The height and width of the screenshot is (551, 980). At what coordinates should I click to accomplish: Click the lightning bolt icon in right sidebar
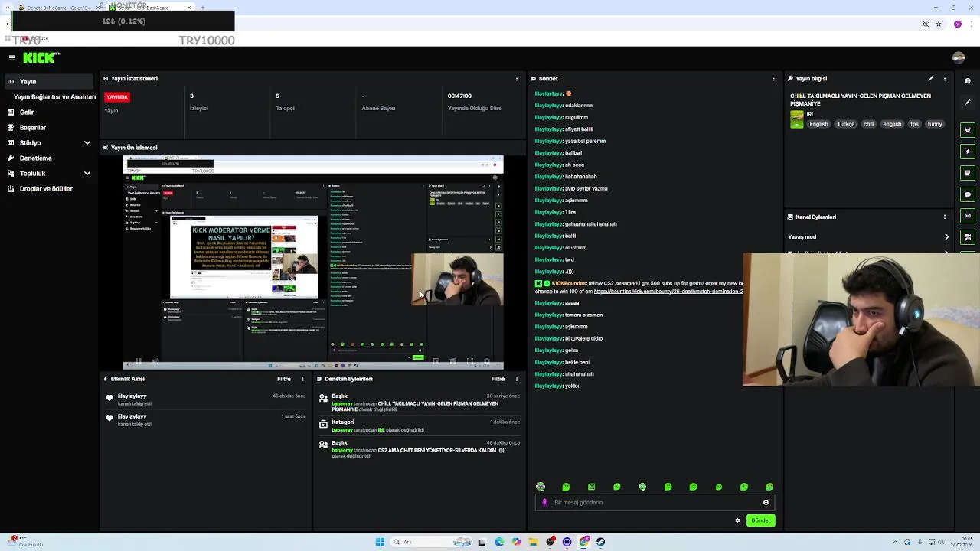click(968, 152)
